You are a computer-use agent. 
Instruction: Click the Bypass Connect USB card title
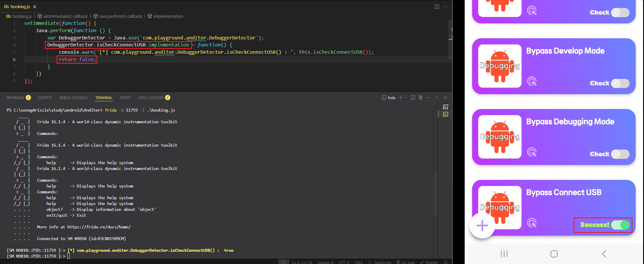[x=564, y=192]
